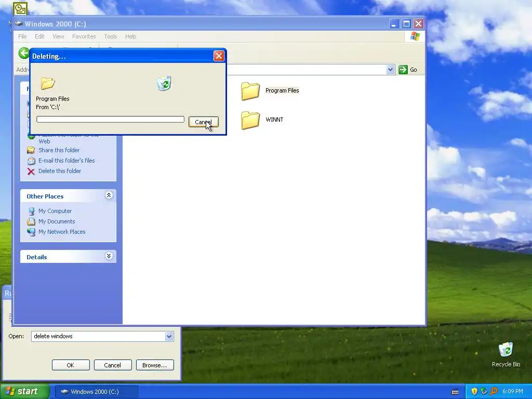Collapse the Other Places panel

(109, 195)
